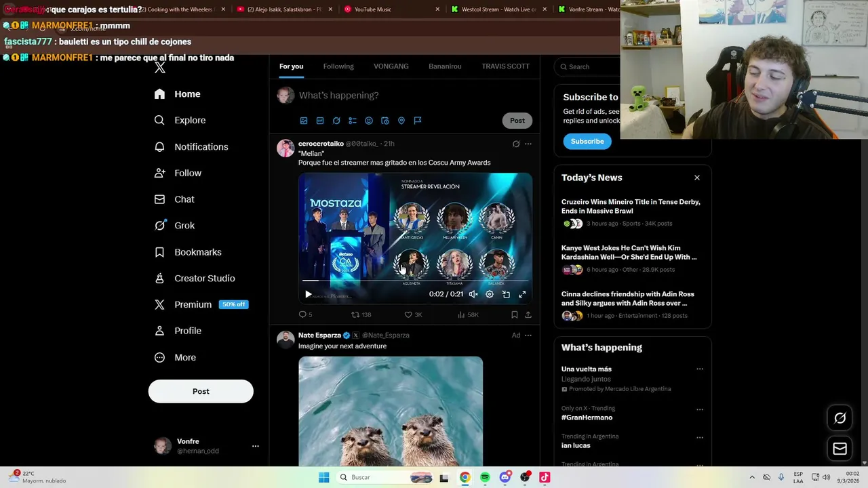This screenshot has width=868, height=488.
Task: Switch to the Following tab
Action: 338,66
